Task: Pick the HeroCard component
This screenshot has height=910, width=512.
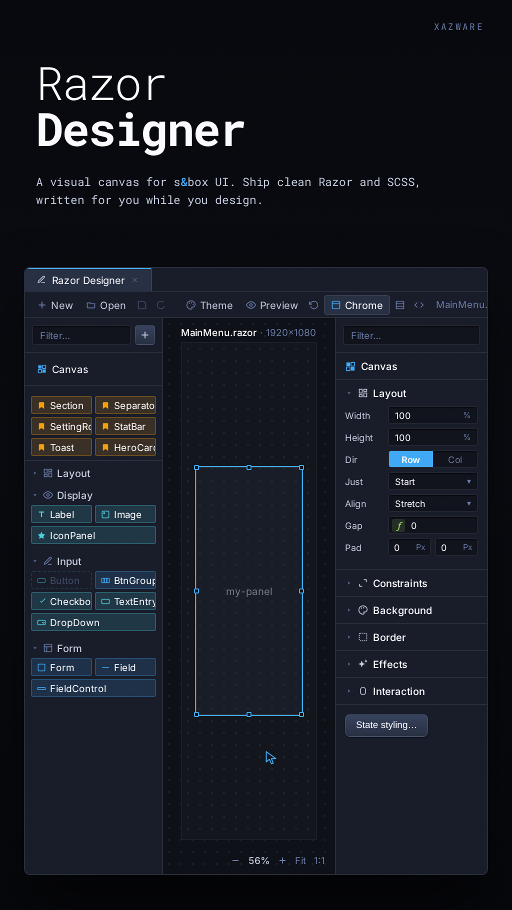Action: tap(125, 447)
